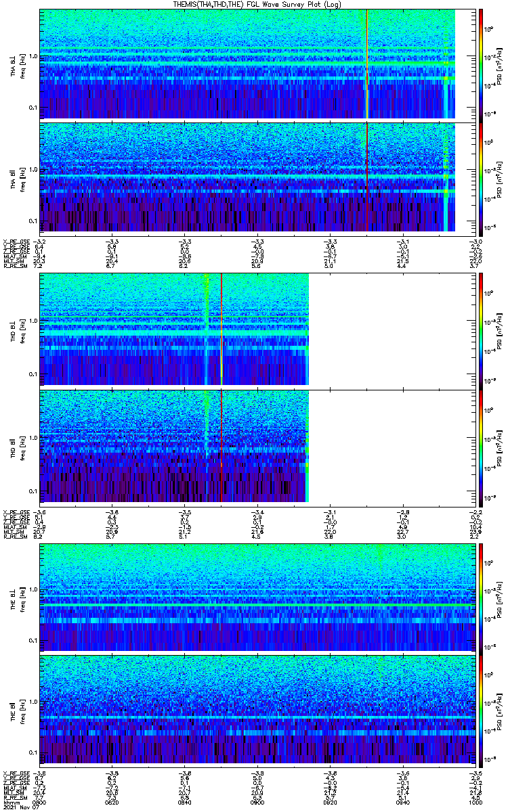The height and width of the screenshot is (812, 508).
Task: Click X_RE_GSE row label under THA panels
Action: click(15, 242)
